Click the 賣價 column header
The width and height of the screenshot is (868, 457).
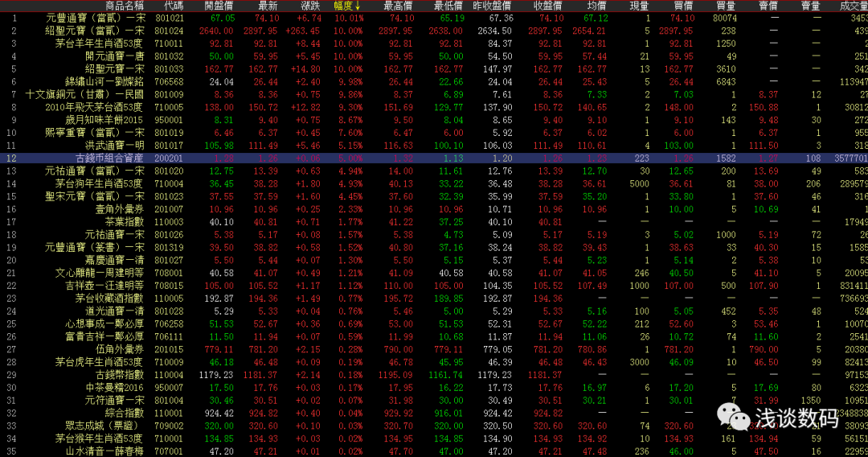point(768,6)
